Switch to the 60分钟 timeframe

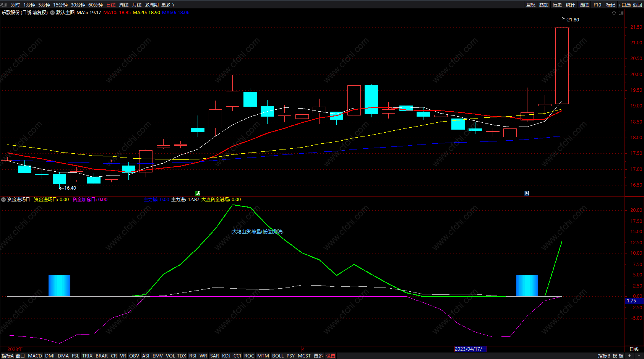pyautogui.click(x=96, y=5)
